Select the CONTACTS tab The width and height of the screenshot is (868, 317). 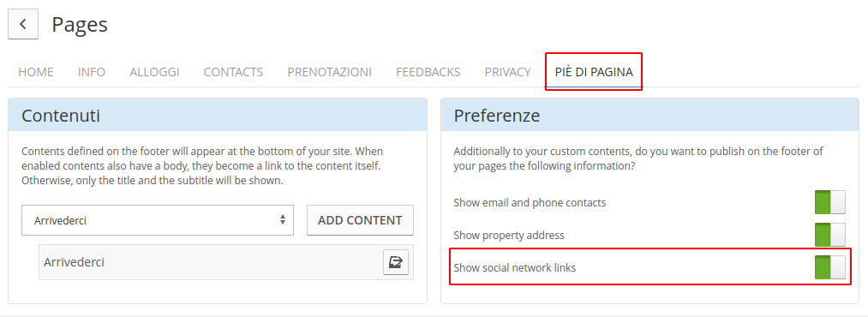233,72
